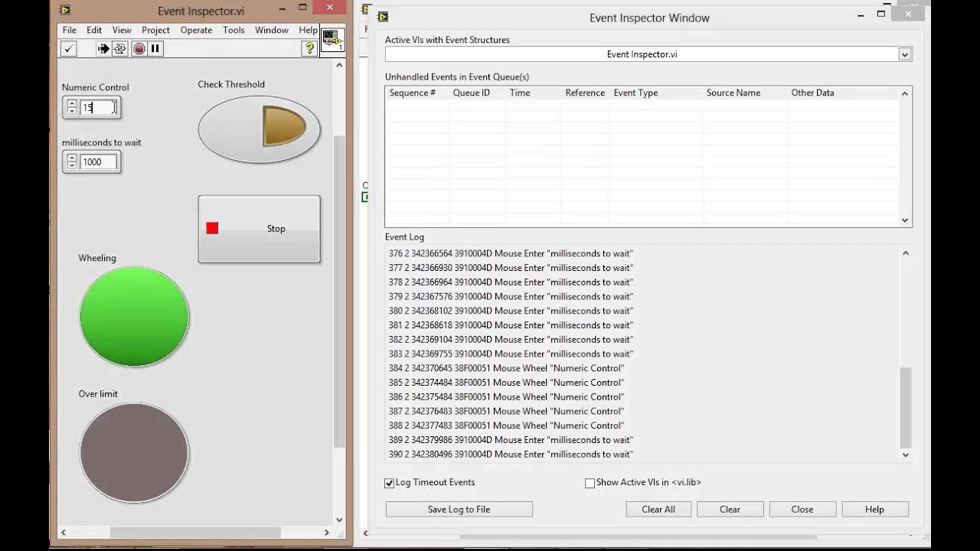The height and width of the screenshot is (551, 980).
Task: Click the Event Type column header
Action: click(x=635, y=93)
